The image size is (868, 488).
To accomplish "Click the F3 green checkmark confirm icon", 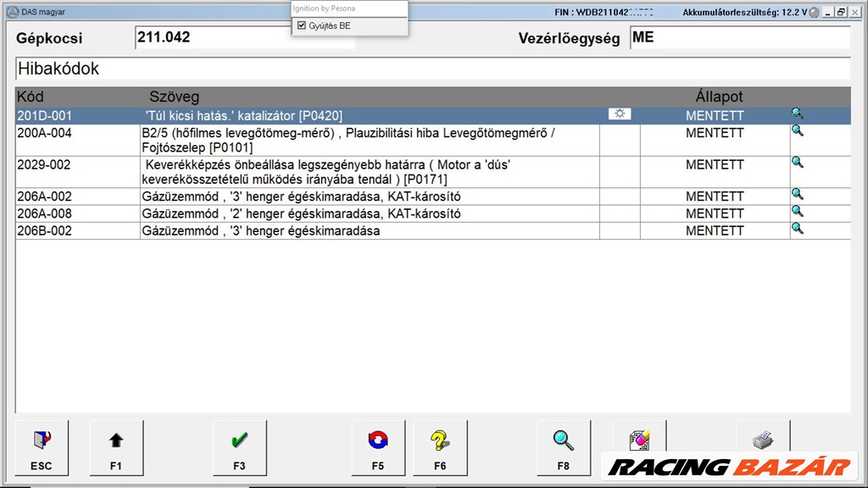I will (x=240, y=440).
